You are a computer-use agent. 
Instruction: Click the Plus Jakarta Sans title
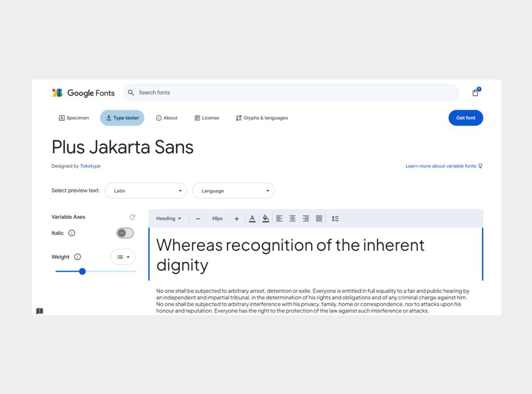point(123,147)
